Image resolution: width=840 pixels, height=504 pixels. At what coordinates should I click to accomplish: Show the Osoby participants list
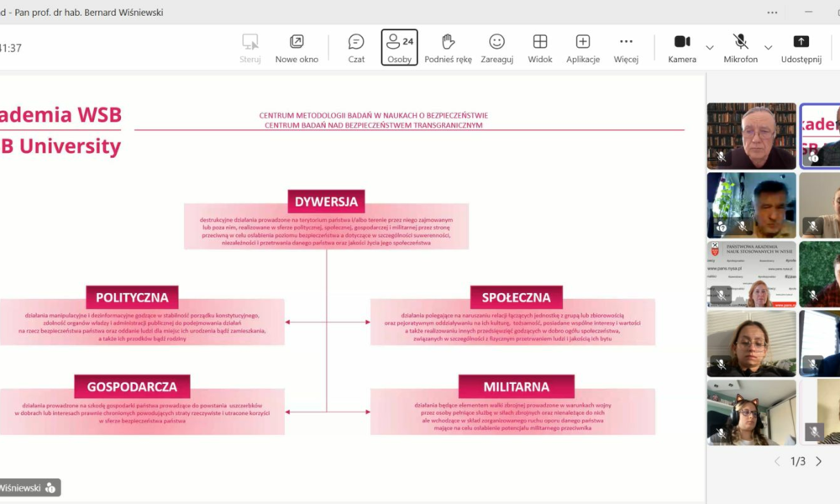tap(400, 48)
